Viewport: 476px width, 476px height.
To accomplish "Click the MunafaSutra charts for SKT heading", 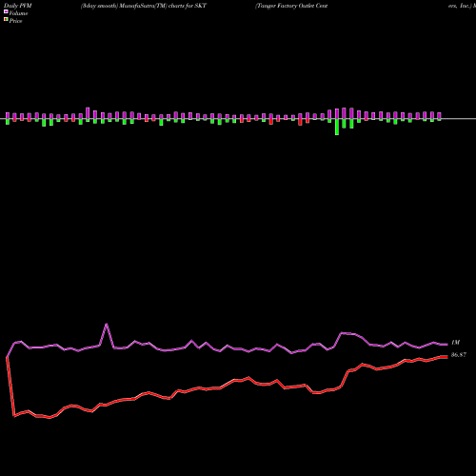I will (144, 6).
